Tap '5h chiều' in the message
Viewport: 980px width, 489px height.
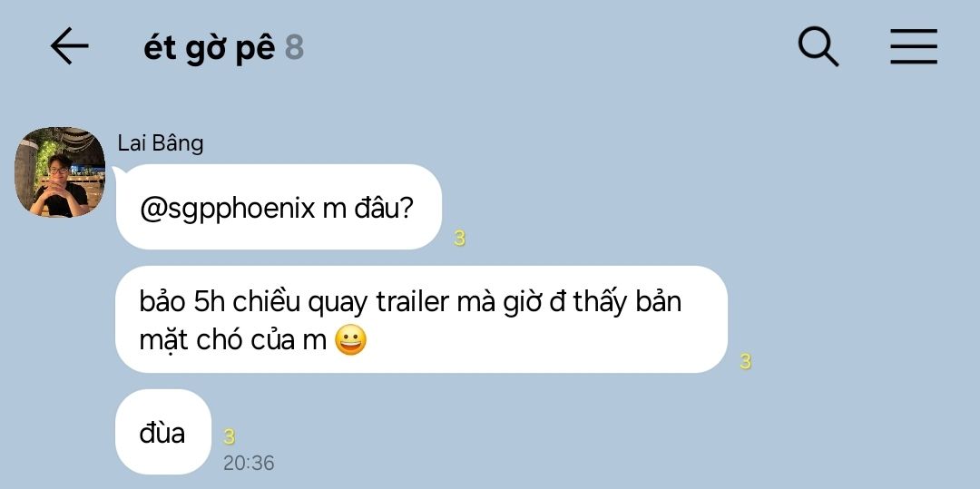[x=238, y=302]
